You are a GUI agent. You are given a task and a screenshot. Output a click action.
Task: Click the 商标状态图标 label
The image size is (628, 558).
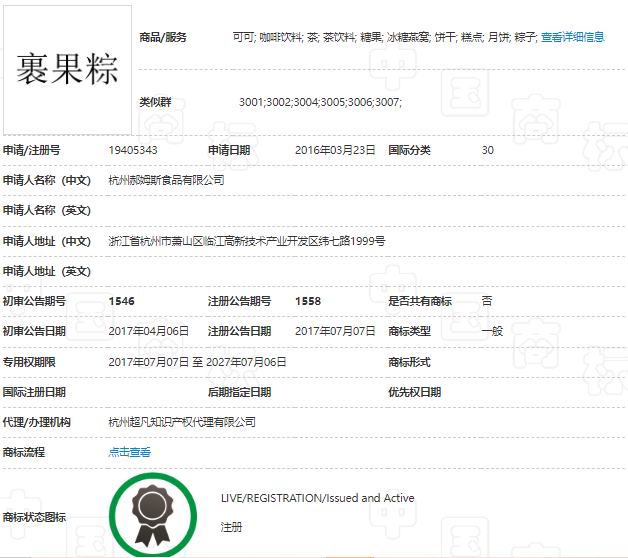click(34, 517)
